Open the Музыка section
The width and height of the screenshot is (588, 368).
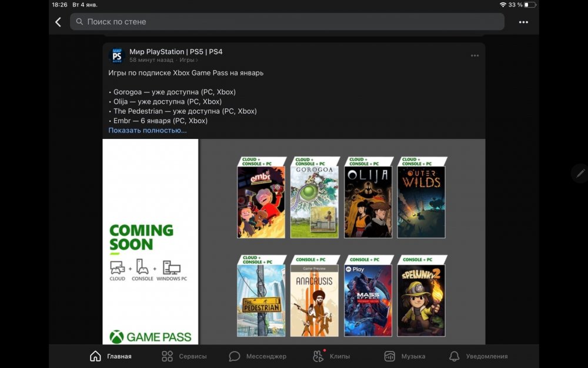pyautogui.click(x=405, y=356)
